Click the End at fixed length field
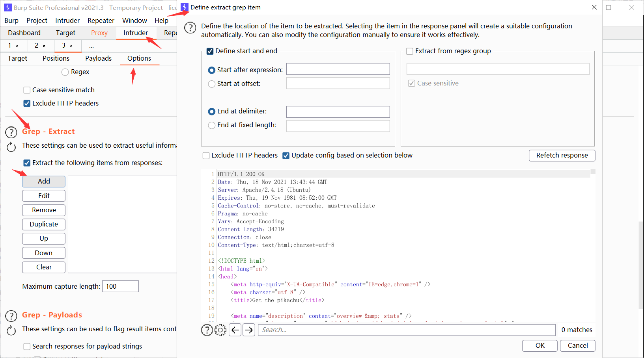This screenshot has width=644, height=358. pyautogui.click(x=338, y=126)
